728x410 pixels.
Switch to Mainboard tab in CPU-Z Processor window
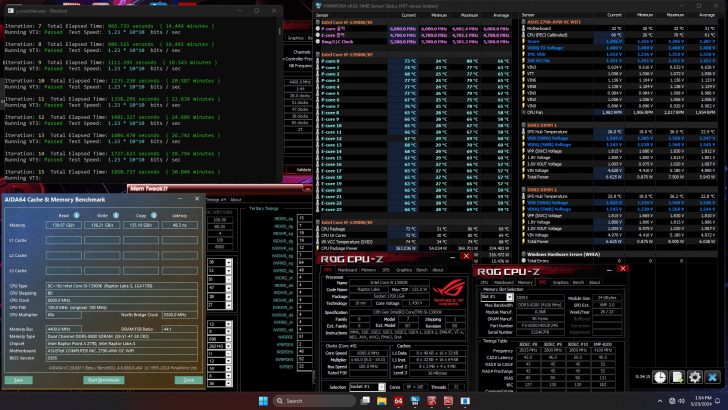(x=347, y=270)
